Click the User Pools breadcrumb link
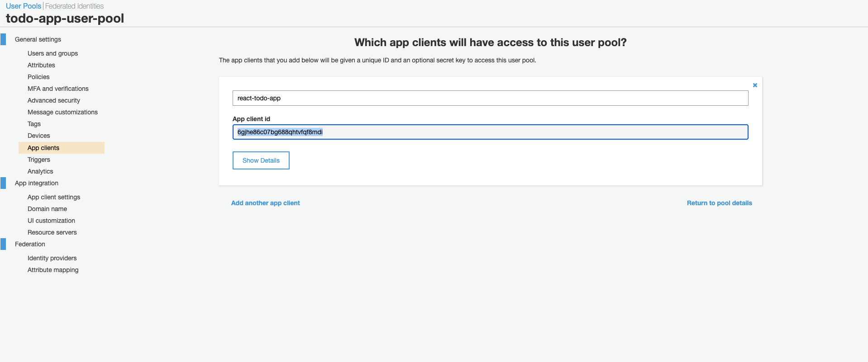868x362 pixels. 24,6
